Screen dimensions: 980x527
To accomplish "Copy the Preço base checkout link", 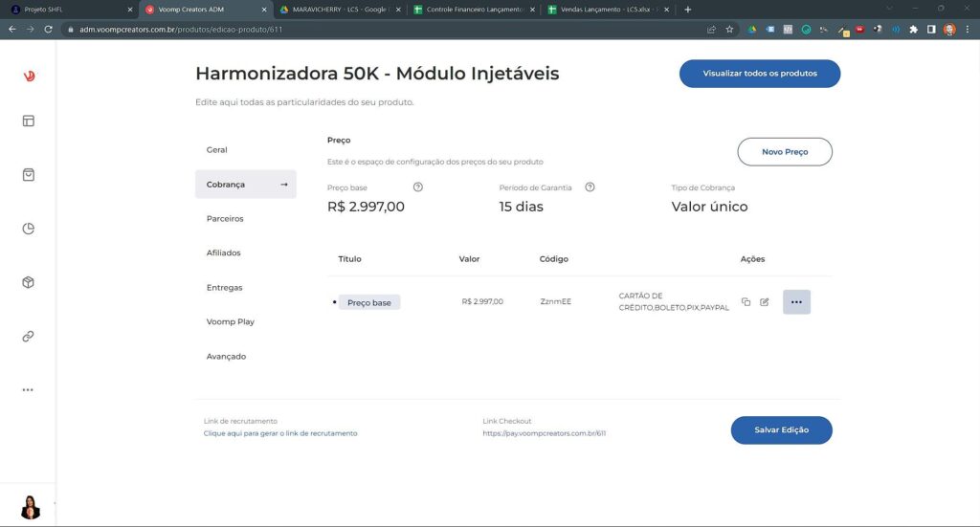I will tap(746, 302).
